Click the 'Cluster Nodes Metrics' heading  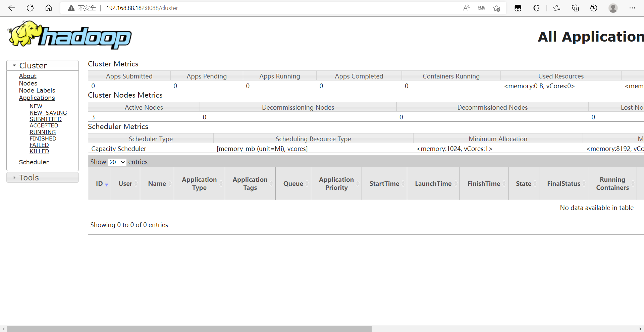[x=125, y=95]
